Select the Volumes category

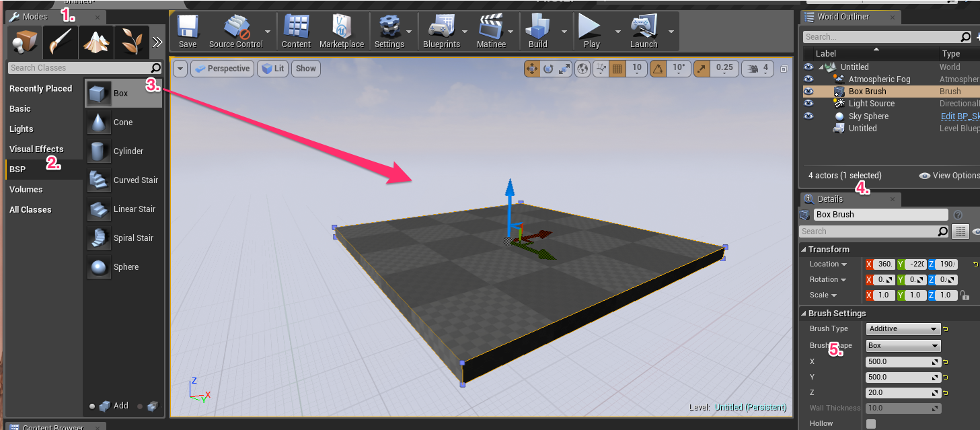(x=26, y=190)
